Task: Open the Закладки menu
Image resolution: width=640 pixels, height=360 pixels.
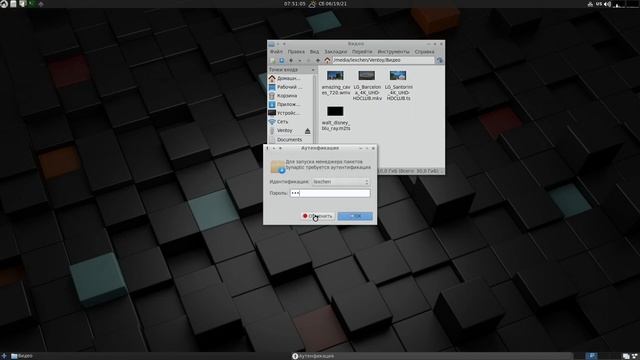Action: tap(336, 52)
